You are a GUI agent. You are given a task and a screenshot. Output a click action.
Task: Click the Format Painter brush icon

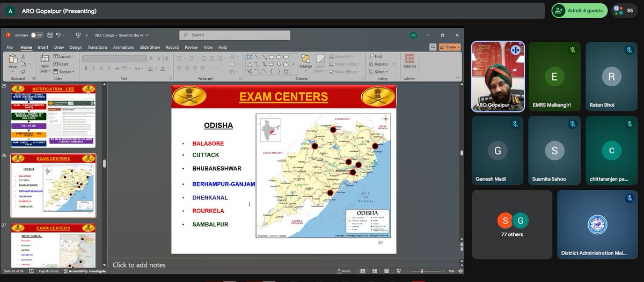coord(23,71)
